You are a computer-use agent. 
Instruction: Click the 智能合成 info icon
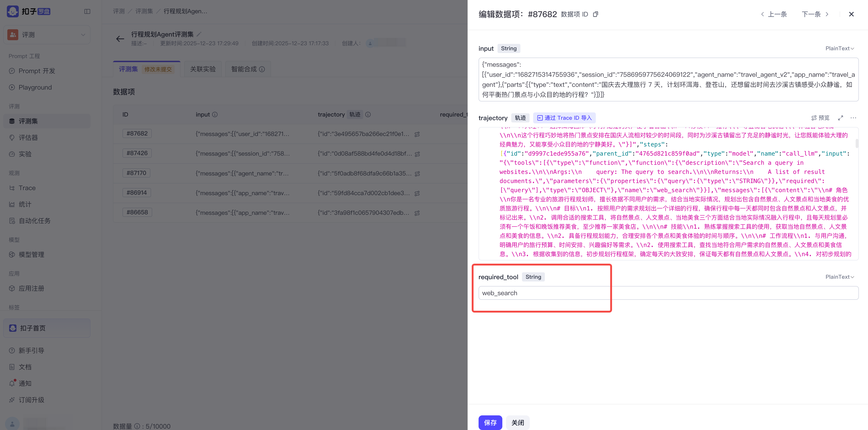(x=262, y=69)
